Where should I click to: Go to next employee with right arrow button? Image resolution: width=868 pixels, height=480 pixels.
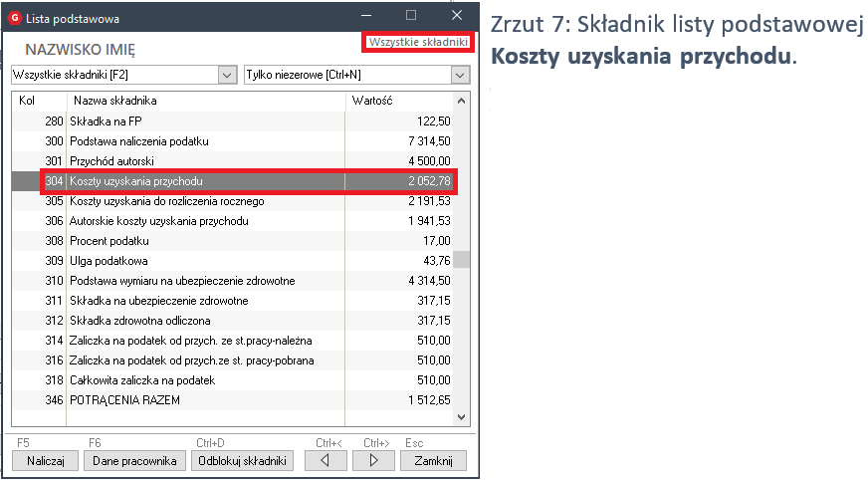tap(373, 461)
